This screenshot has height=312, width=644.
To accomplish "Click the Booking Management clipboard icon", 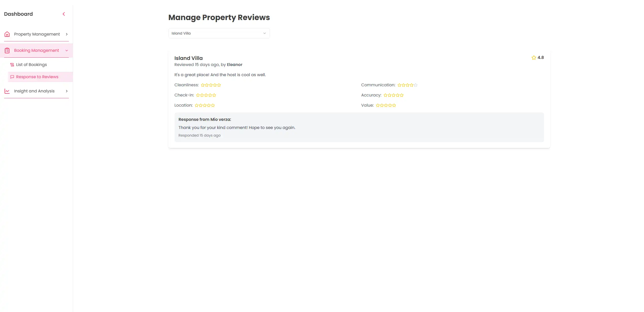I will click(x=7, y=51).
